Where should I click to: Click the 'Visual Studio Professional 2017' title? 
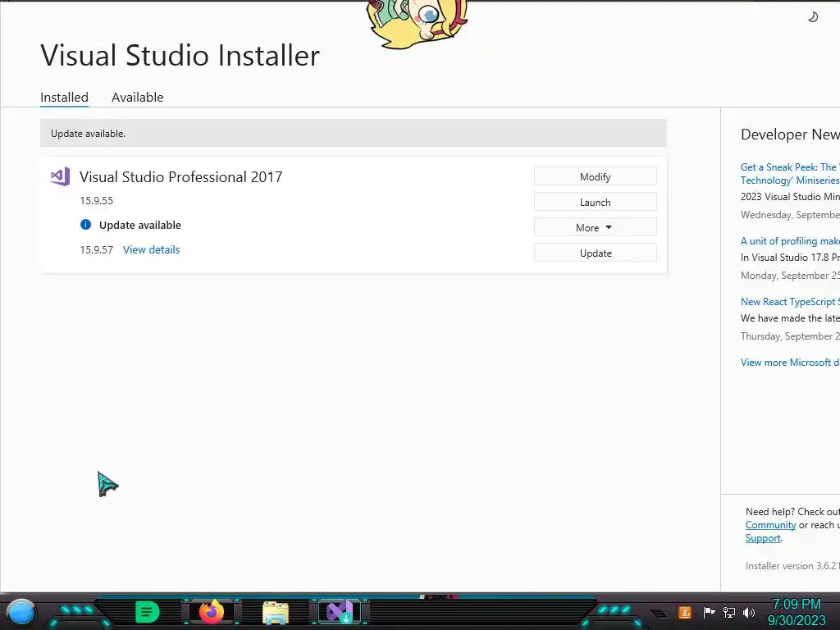(x=181, y=177)
